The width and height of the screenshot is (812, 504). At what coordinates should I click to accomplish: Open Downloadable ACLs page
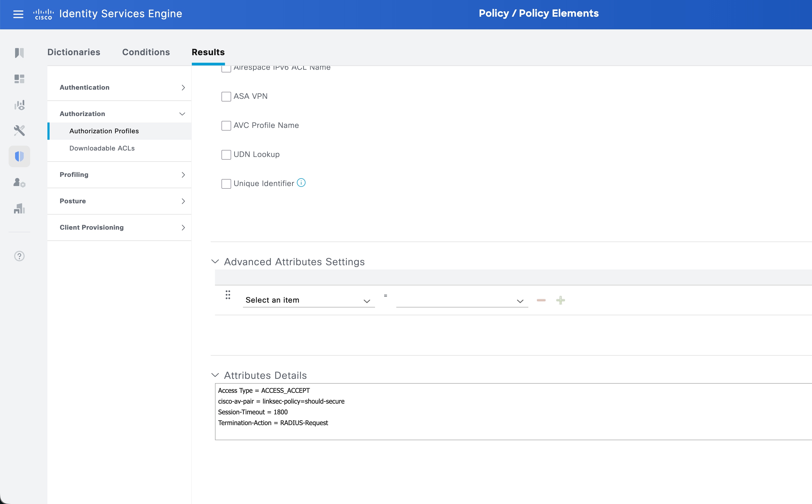[x=102, y=148]
